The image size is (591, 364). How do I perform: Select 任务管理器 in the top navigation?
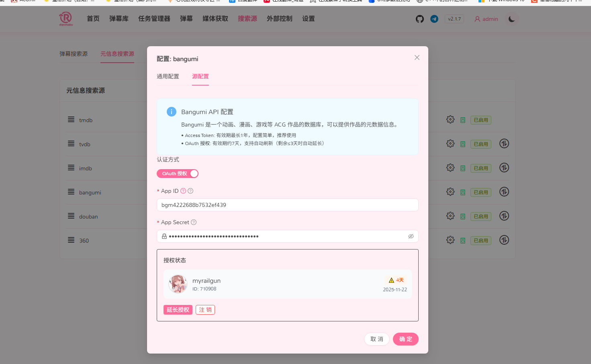point(154,18)
